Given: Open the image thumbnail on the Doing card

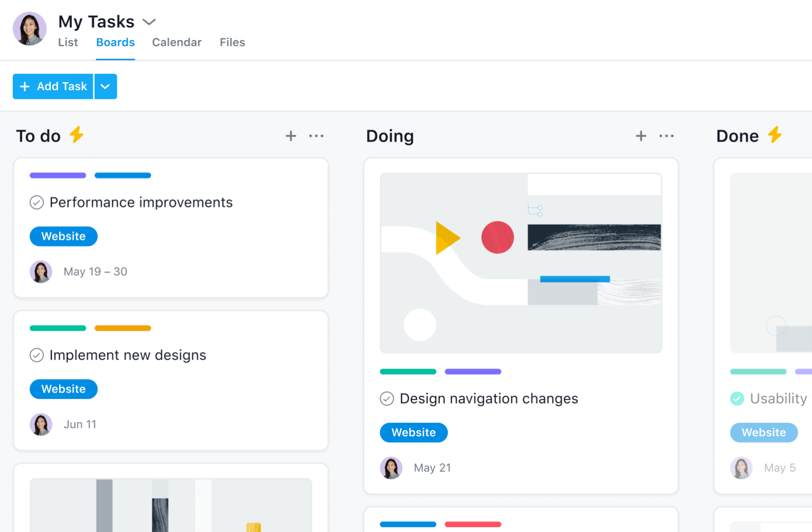Looking at the screenshot, I should pyautogui.click(x=521, y=263).
